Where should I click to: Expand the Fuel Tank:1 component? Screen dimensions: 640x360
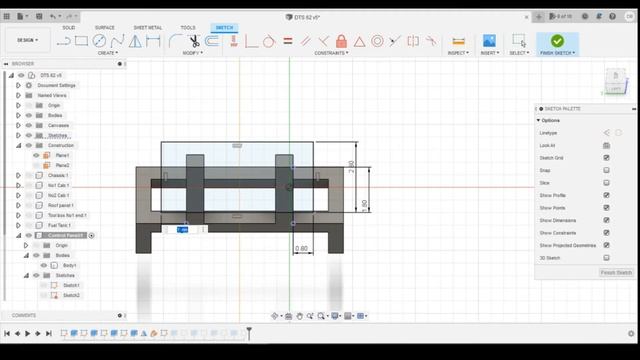[18, 225]
